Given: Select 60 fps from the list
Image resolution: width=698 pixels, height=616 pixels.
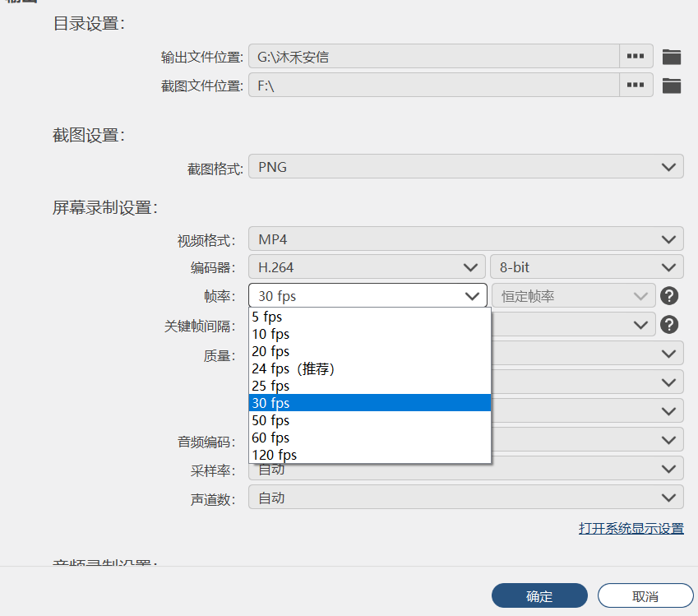Looking at the screenshot, I should [369, 438].
